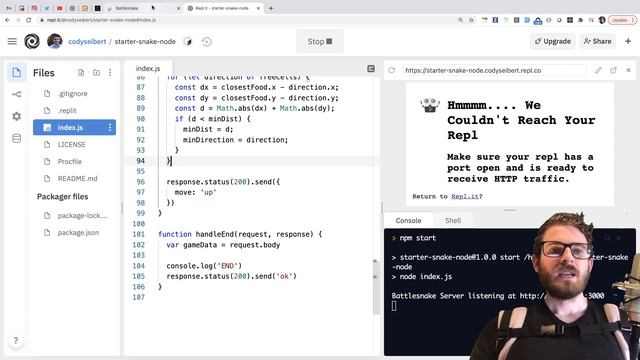The width and height of the screenshot is (640, 360).
Task: Add a new folder in Files panel
Action: tap(96, 73)
